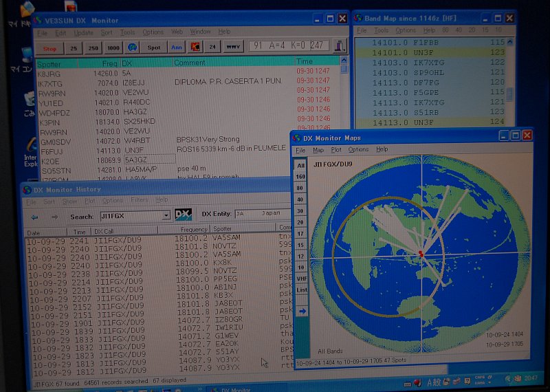Select the 40 band button in Maps sidebar
Image resolution: width=550 pixels, height=392 pixels.
click(x=300, y=199)
